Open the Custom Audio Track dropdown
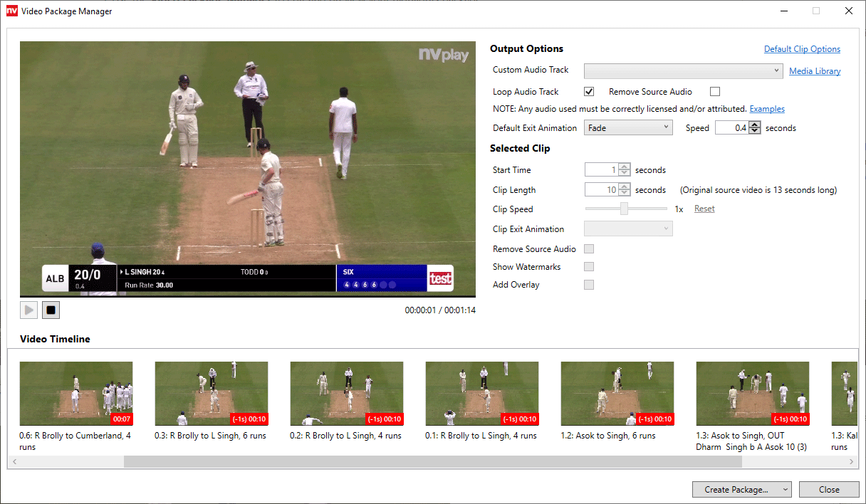 coord(684,71)
